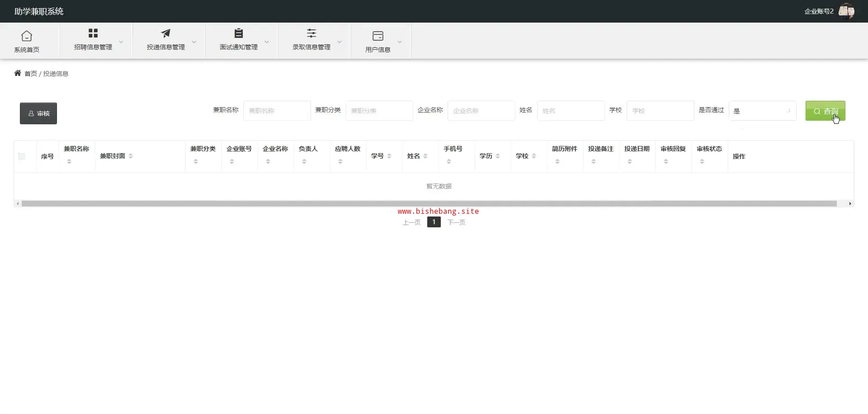Sort by 兼职名称 column arrows

click(69, 161)
